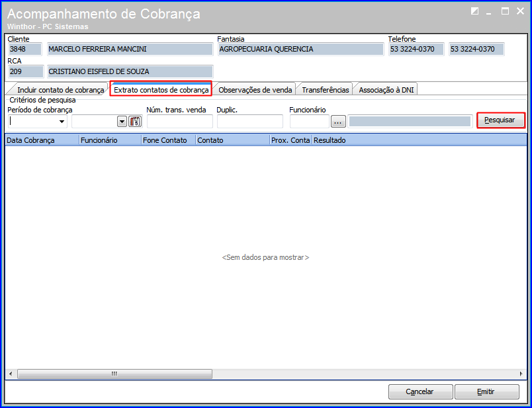
Task: Sort by Data Cobrança column header
Action: click(42, 140)
